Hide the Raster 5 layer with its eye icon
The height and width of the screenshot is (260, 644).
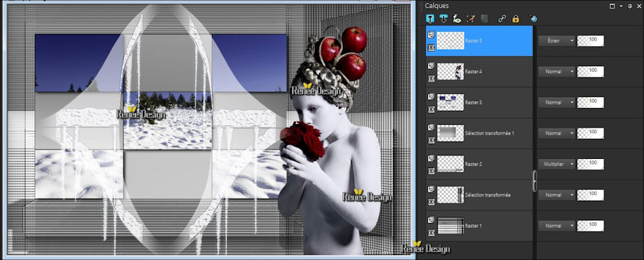coord(431,47)
